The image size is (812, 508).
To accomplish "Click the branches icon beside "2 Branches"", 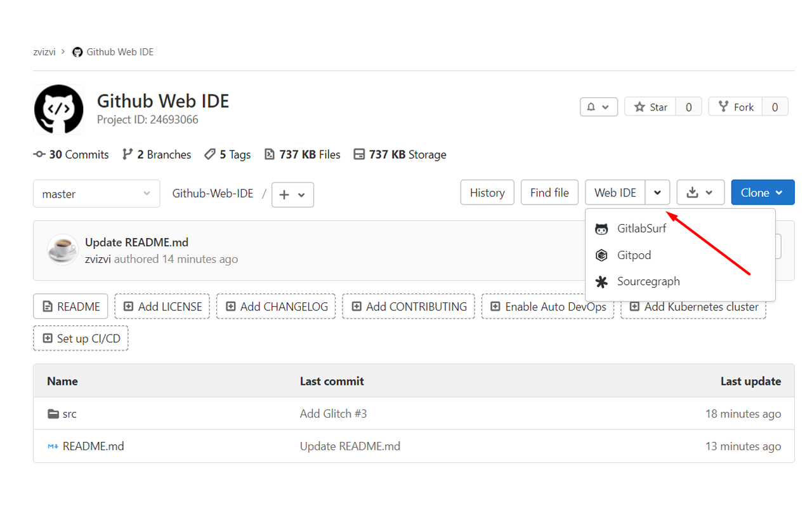I will (128, 154).
